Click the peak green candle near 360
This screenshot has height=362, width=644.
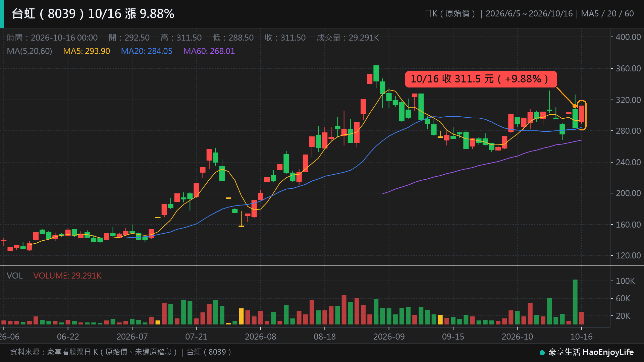tap(376, 73)
